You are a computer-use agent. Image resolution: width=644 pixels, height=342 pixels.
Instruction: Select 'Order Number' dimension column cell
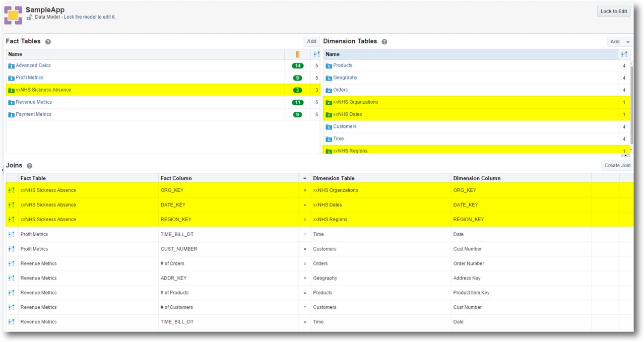[x=521, y=263]
